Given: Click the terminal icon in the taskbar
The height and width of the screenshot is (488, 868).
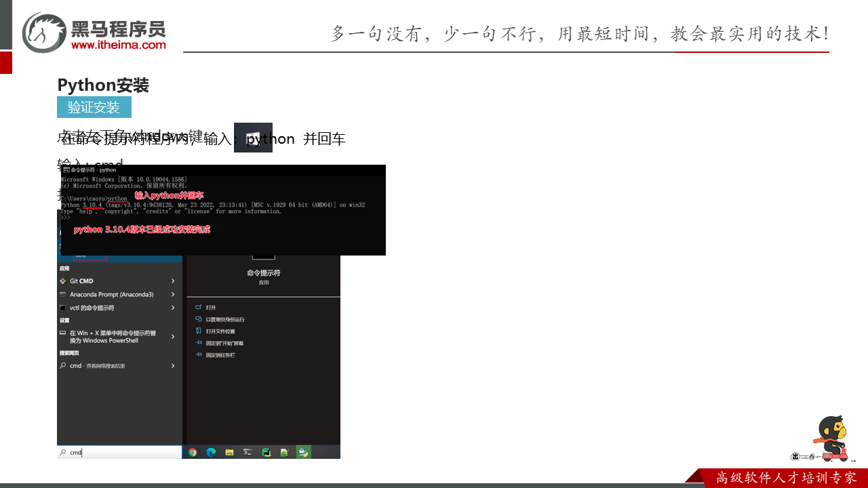Looking at the screenshot, I should point(248,452).
